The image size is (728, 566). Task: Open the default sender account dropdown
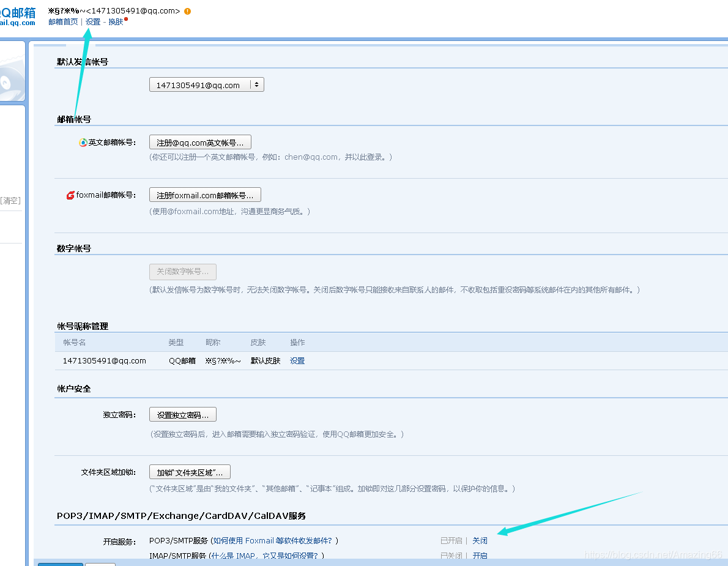(x=207, y=85)
